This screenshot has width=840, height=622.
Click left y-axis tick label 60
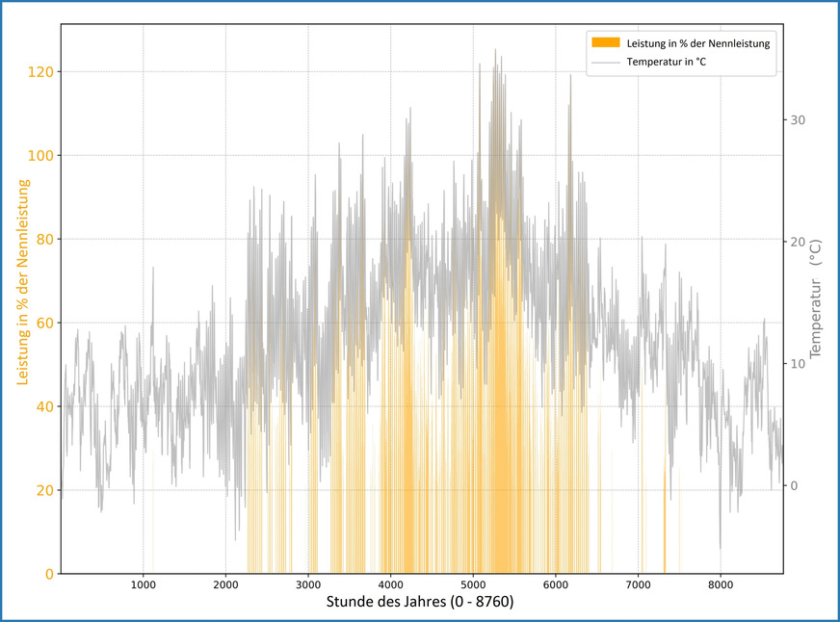45,324
